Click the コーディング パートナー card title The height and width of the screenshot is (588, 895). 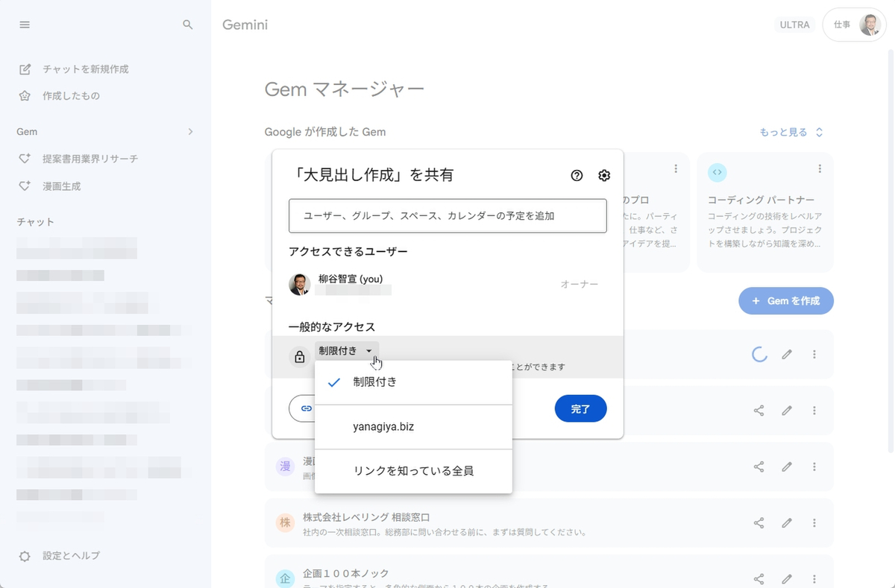click(761, 200)
